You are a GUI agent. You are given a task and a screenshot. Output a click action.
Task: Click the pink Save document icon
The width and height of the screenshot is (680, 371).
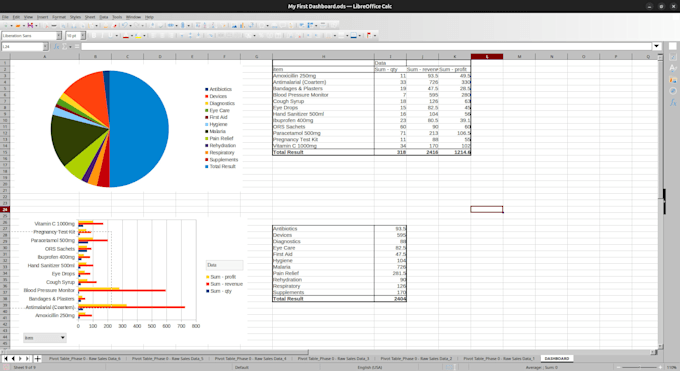click(x=30, y=26)
